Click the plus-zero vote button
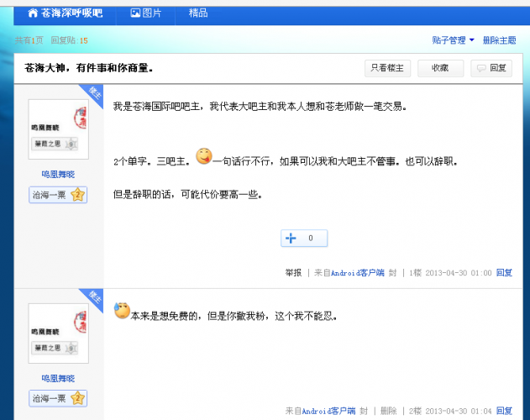530x420 pixels. tap(304, 239)
